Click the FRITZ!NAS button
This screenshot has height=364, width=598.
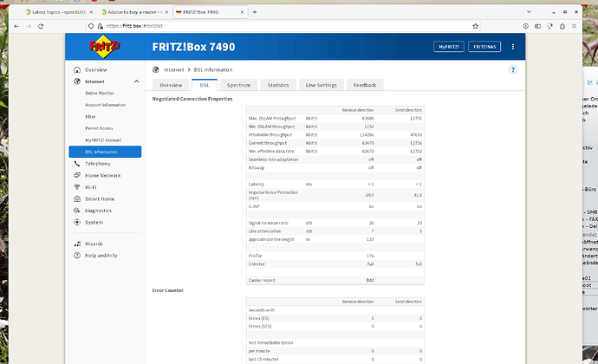click(484, 47)
